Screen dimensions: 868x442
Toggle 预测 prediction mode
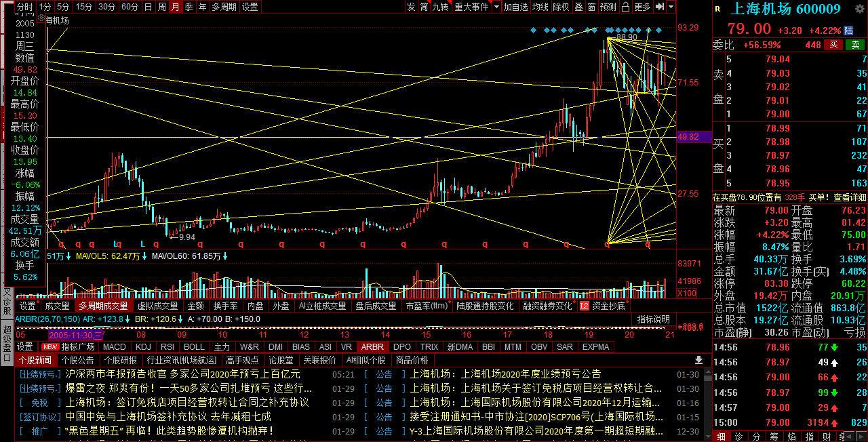608,7
